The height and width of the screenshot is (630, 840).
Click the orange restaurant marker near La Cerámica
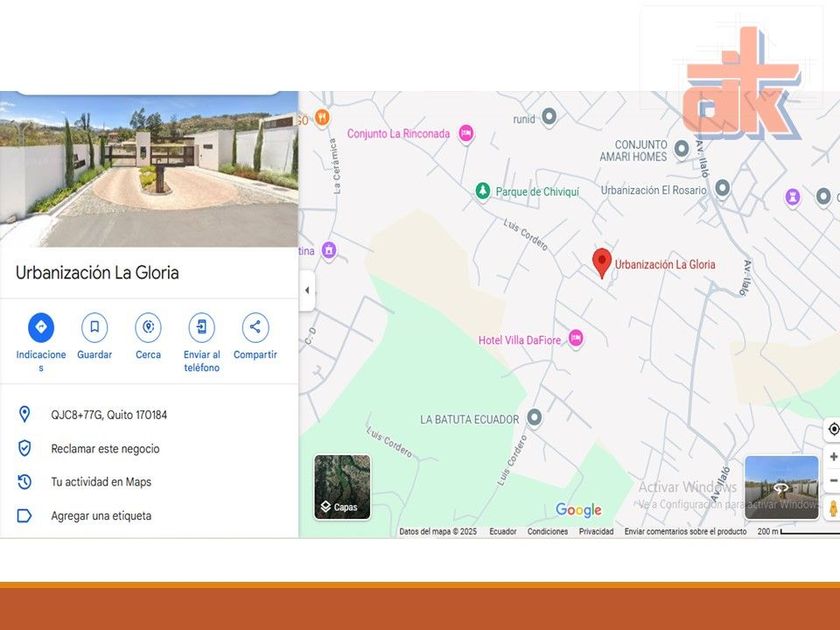pyautogui.click(x=322, y=117)
